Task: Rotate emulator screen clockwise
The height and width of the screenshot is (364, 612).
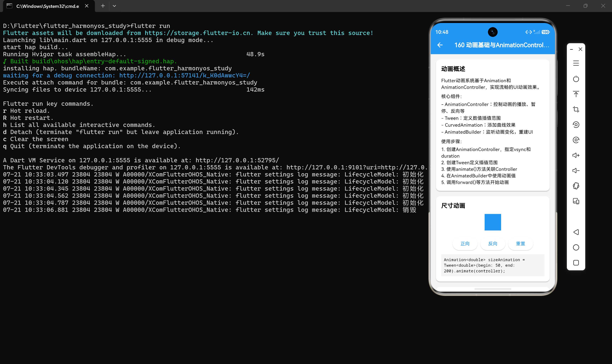Action: coord(576,140)
